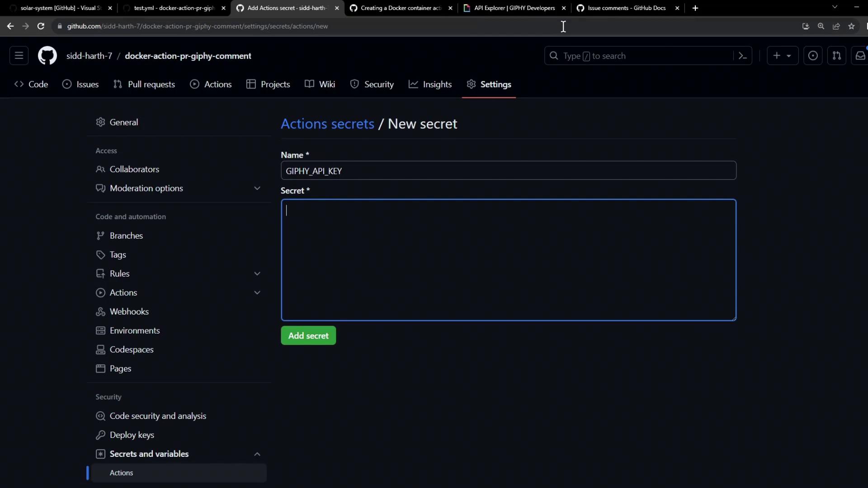
Task: Follow the Actions secrets breadcrumb link
Action: point(327,124)
